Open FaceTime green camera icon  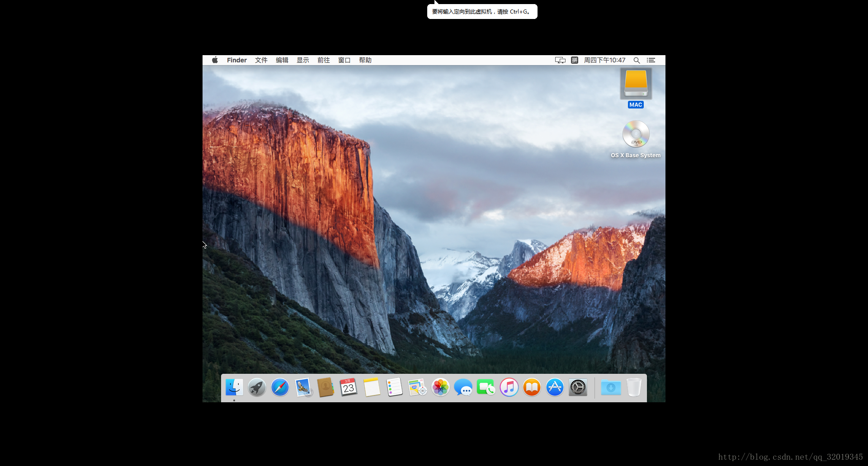click(x=486, y=387)
